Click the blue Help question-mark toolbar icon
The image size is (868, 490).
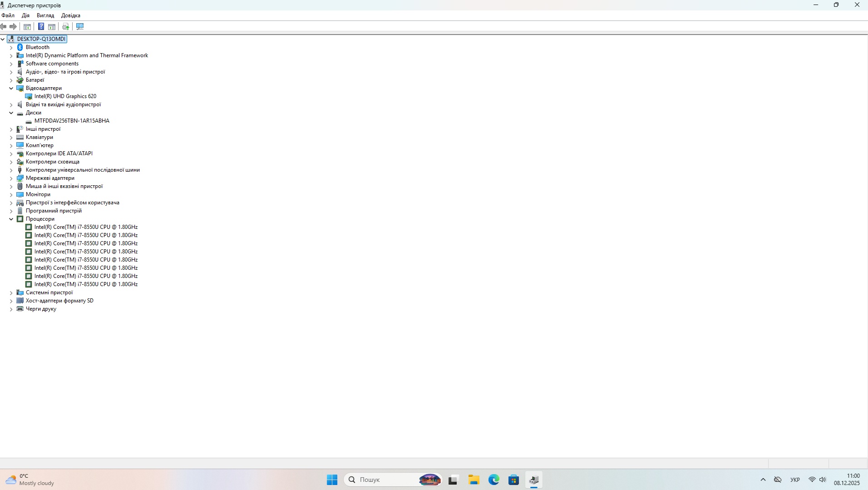tap(41, 27)
